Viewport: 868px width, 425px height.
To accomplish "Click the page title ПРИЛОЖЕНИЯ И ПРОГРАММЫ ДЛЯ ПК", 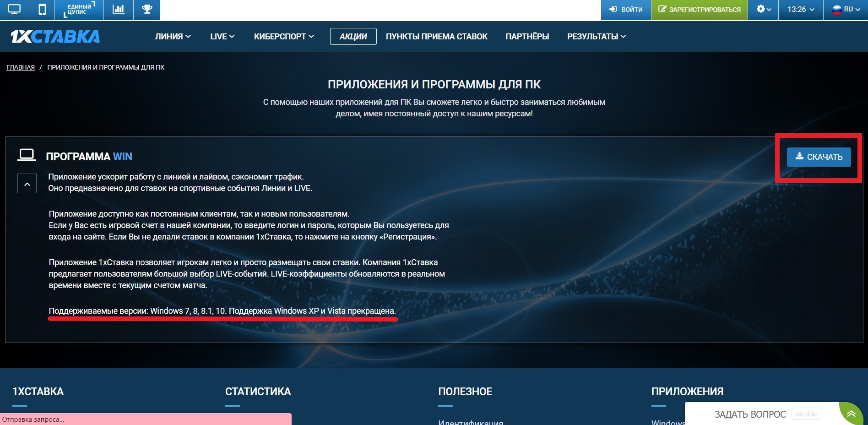I will point(434,85).
